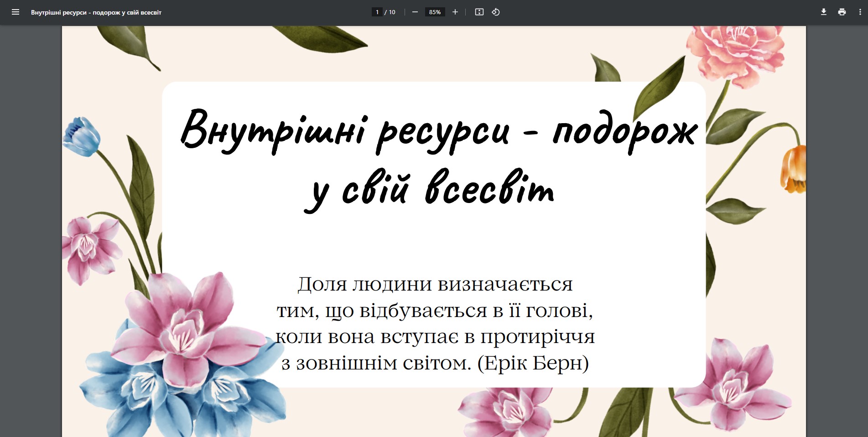The image size is (868, 437).
Task: Click the quote line mentioning Ерік Берн
Action: (435, 363)
